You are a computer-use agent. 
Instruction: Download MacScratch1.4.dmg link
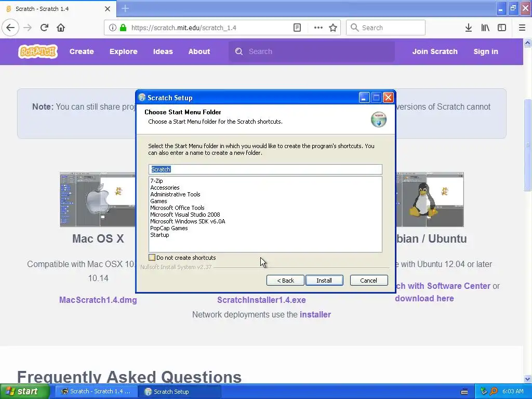(x=98, y=300)
